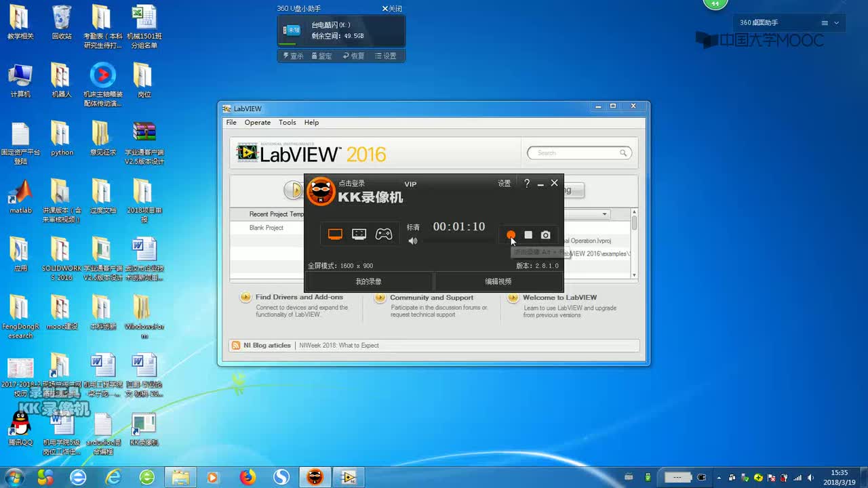Viewport: 868px width, 488px height.
Task: Open the LabVIEW File menu
Action: point(231,123)
